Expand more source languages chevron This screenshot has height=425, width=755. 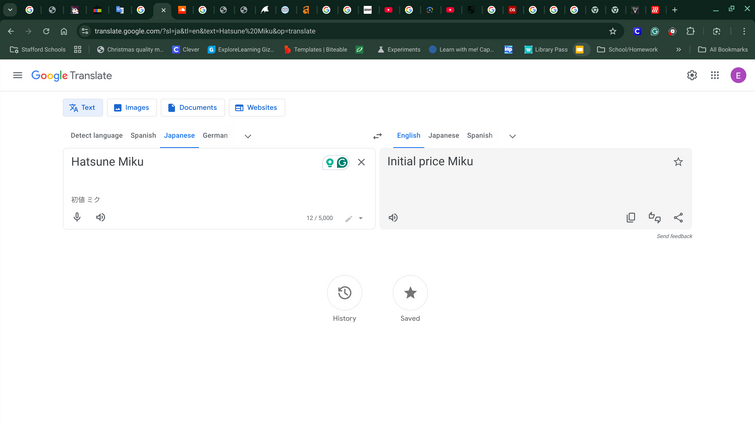pyautogui.click(x=248, y=136)
